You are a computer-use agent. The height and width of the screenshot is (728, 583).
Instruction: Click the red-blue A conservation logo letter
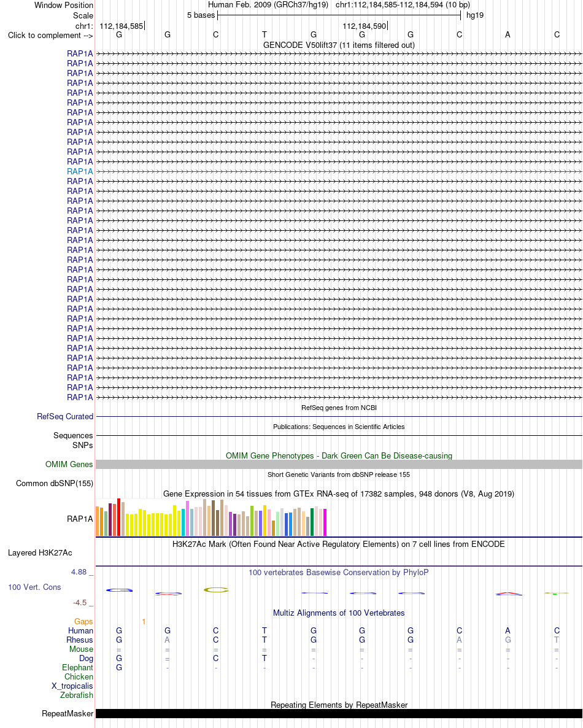508,594
